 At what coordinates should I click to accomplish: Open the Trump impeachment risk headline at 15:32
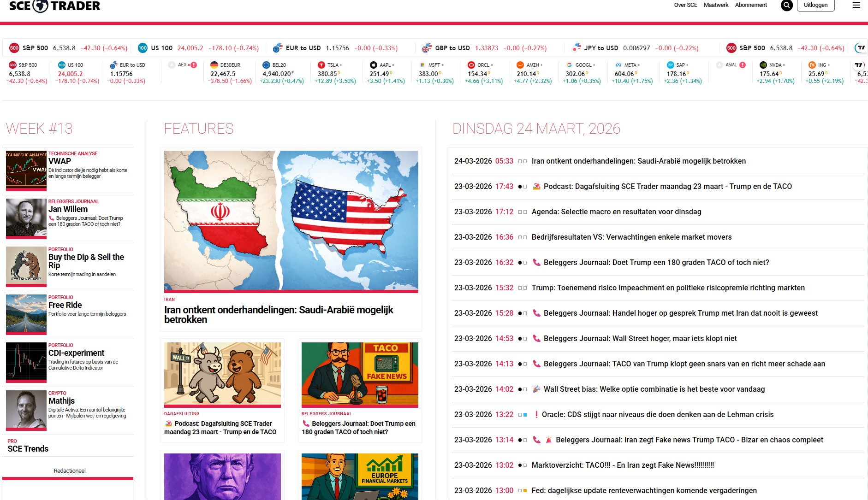668,288
